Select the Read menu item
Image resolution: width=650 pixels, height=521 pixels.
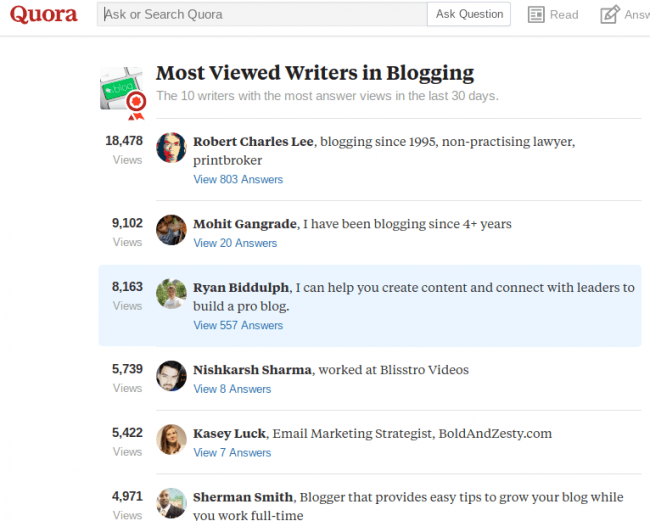point(553,15)
